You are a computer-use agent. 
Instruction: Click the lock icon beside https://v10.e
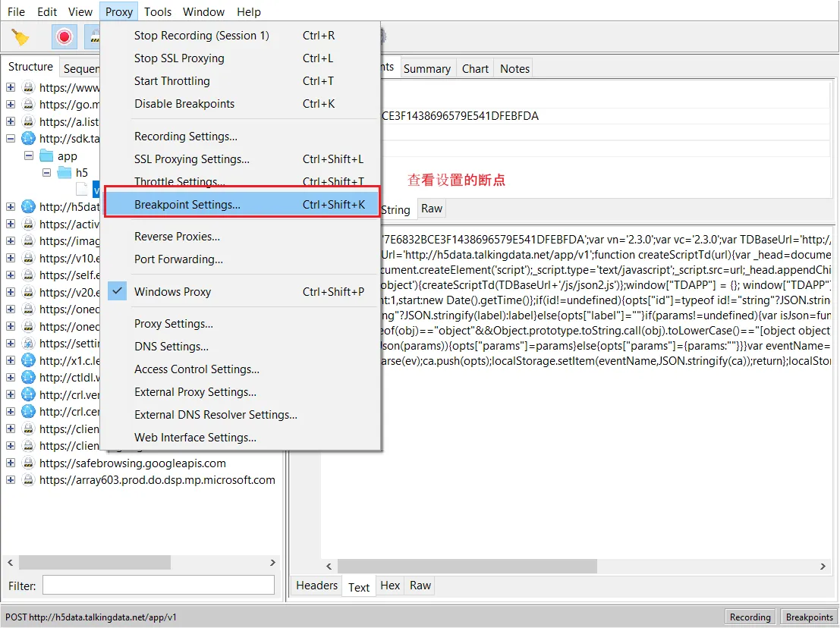28,258
